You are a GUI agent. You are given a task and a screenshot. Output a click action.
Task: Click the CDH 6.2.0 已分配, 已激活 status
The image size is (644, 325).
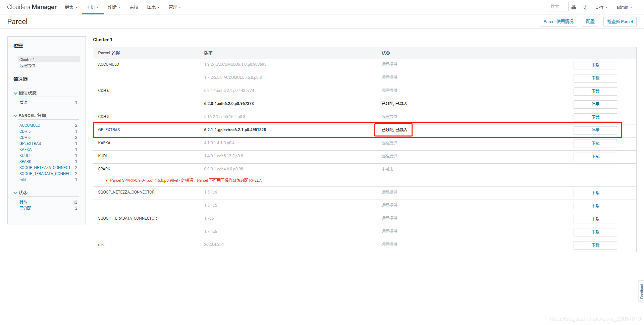pos(394,104)
